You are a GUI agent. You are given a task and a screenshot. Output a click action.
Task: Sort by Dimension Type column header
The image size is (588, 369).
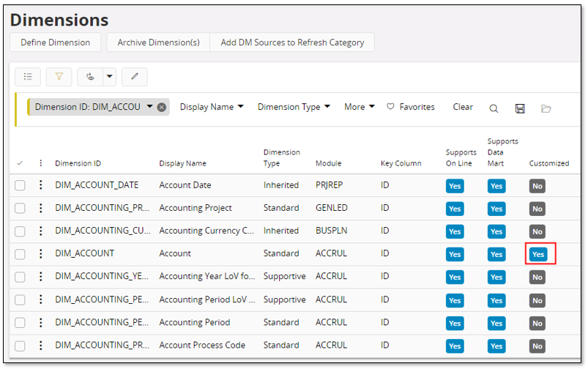(x=282, y=158)
